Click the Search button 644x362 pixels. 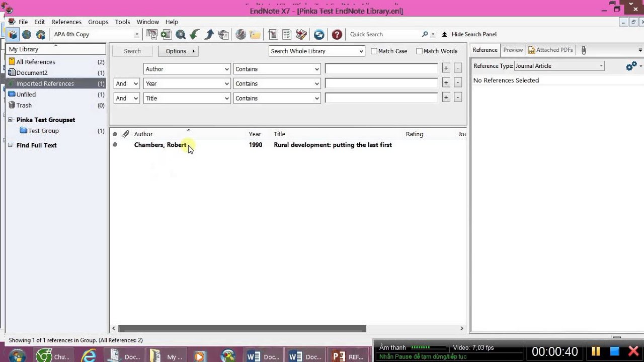pos(132,51)
